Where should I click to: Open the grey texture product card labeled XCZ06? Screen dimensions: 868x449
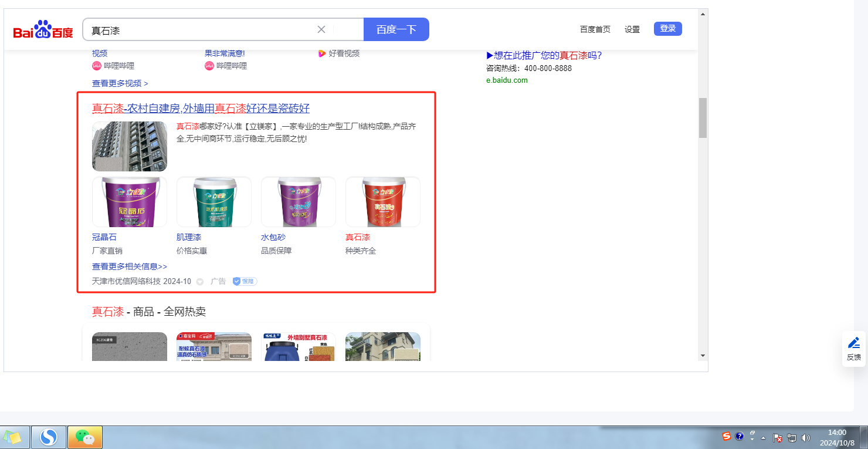coord(130,346)
